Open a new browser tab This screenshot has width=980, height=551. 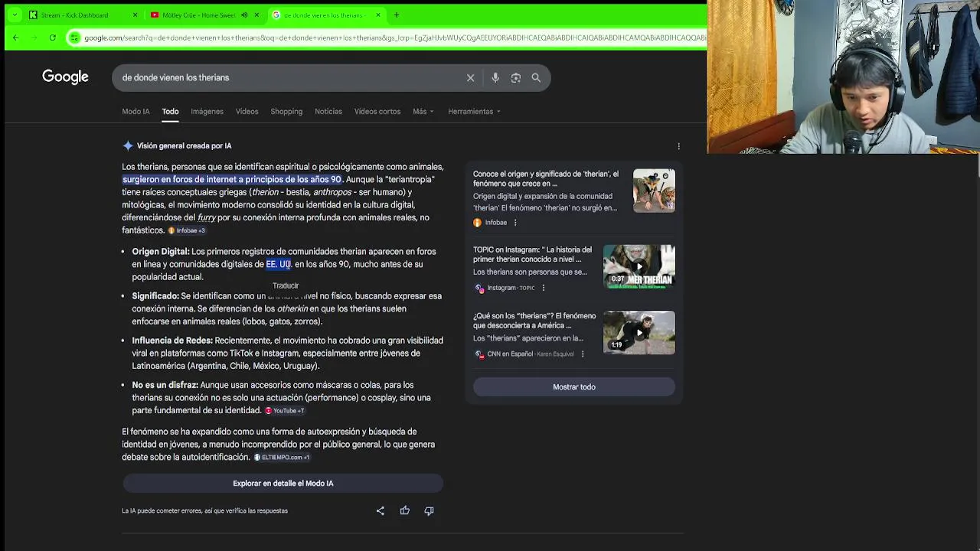[396, 15]
